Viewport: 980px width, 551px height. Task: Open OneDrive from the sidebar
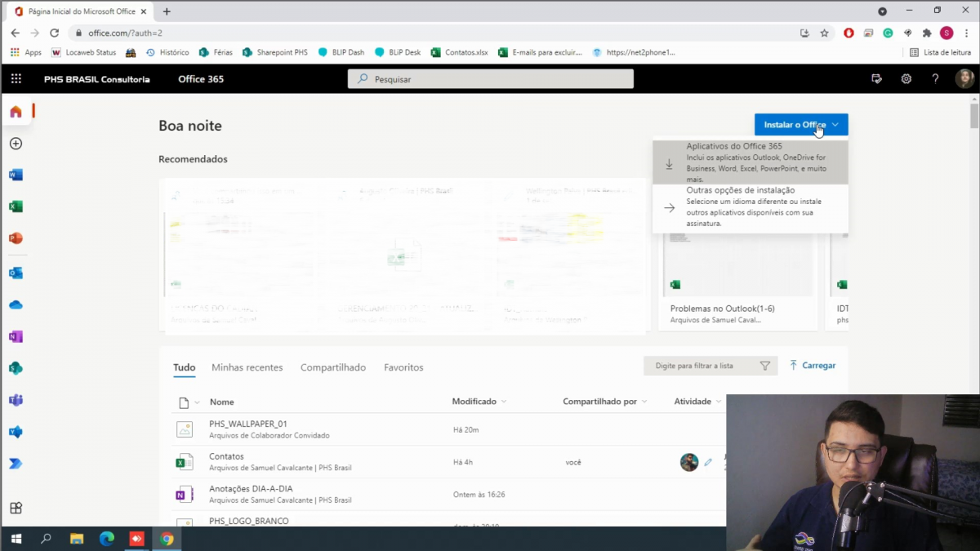(16, 304)
